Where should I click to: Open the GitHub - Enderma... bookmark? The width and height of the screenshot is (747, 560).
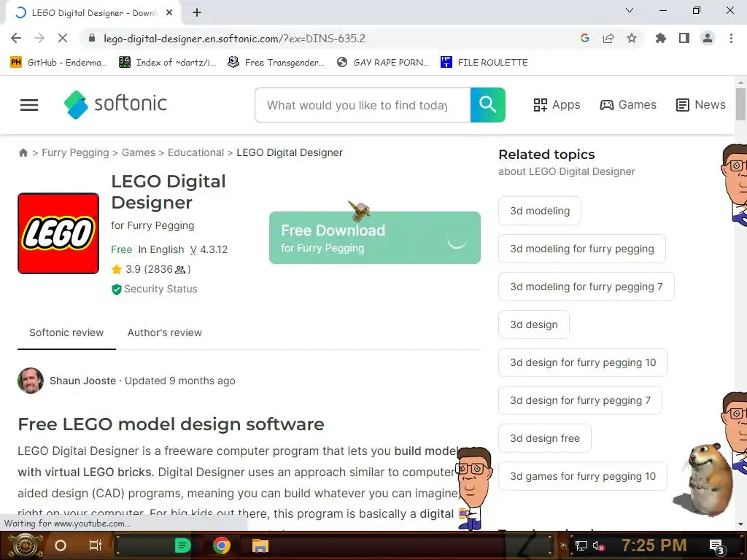(x=58, y=63)
